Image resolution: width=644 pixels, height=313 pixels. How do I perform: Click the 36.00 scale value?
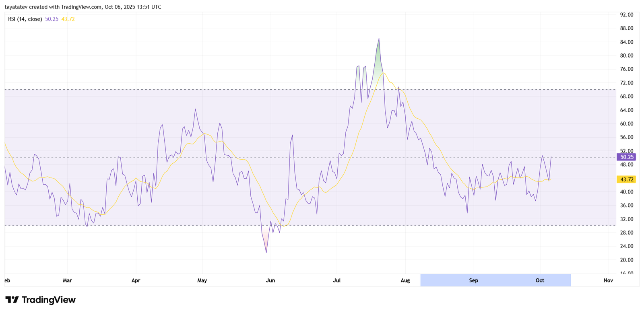point(627,205)
